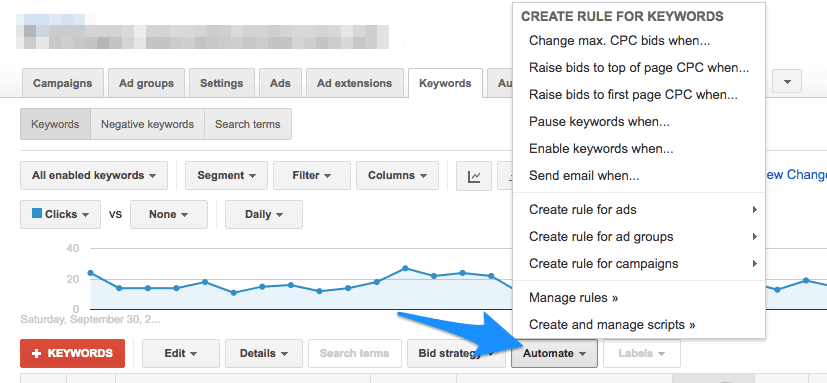The image size is (827, 383).
Task: Open the Daily interval dropdown
Action: tap(264, 214)
